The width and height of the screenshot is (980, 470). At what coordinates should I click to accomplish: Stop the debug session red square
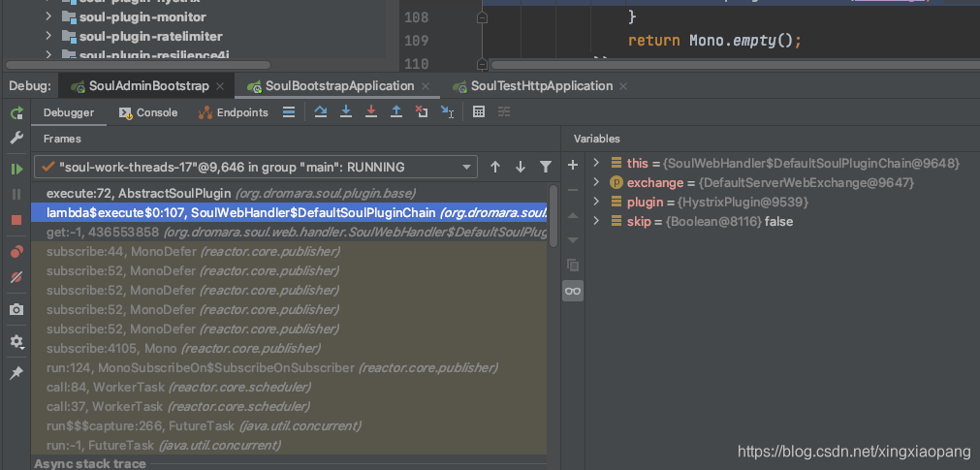click(x=16, y=219)
